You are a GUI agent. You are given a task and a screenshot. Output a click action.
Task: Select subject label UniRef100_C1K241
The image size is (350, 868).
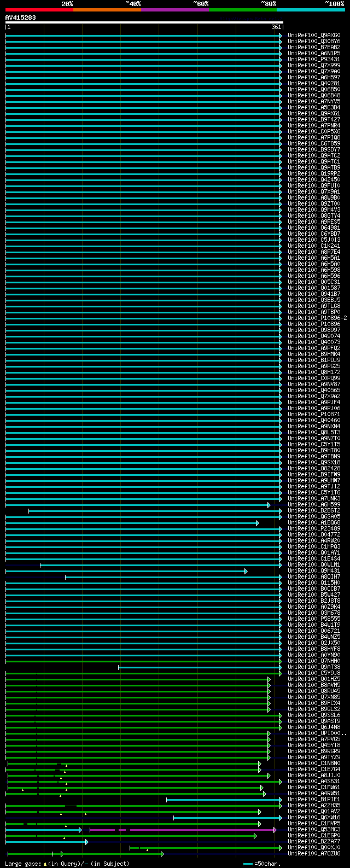click(x=314, y=246)
